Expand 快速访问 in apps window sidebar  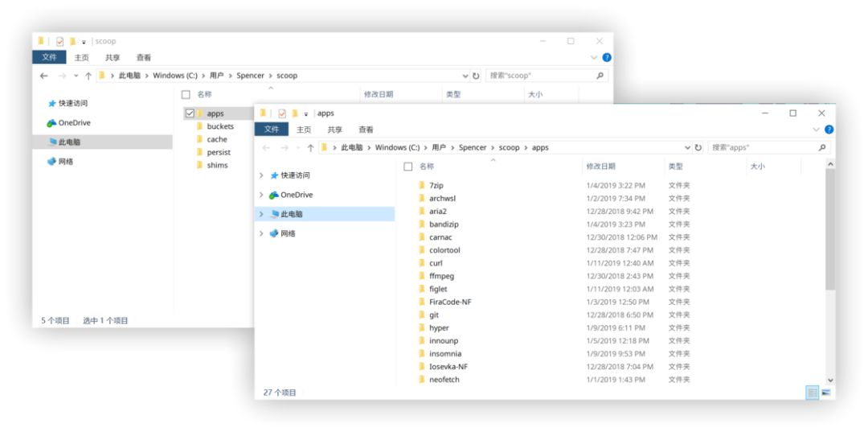tap(261, 175)
